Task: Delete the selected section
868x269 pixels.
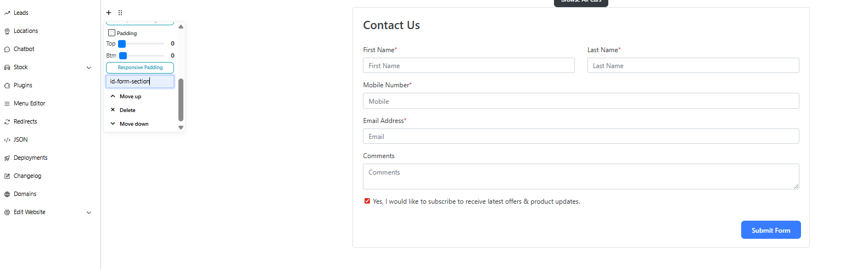Action: 127,110
